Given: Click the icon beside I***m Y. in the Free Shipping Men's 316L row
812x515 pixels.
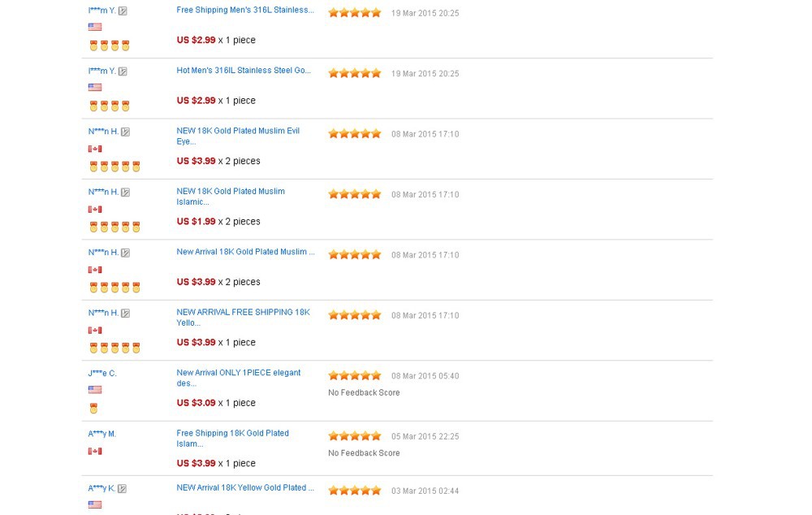Looking at the screenshot, I should (x=123, y=11).
